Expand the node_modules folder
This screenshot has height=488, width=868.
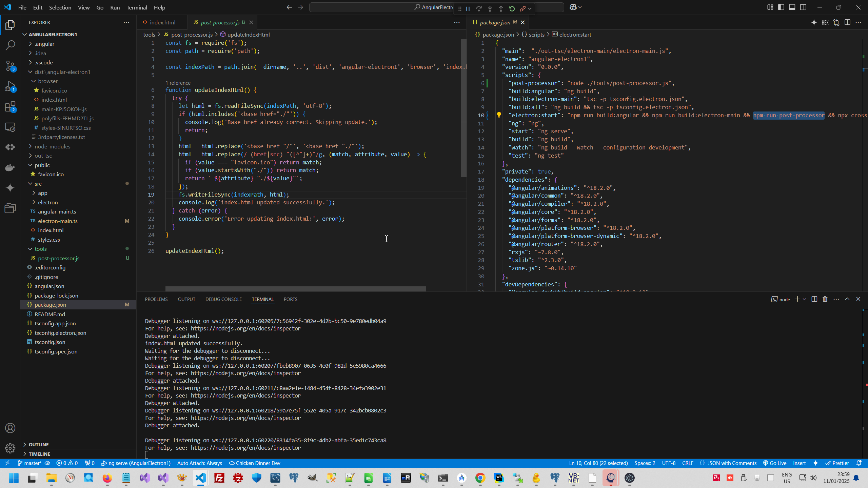tap(52, 146)
